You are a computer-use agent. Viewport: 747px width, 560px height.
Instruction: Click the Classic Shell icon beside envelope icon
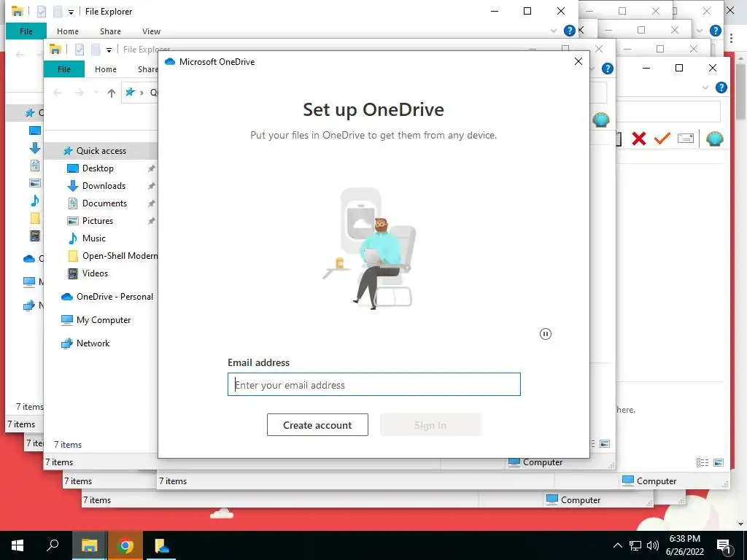point(715,139)
